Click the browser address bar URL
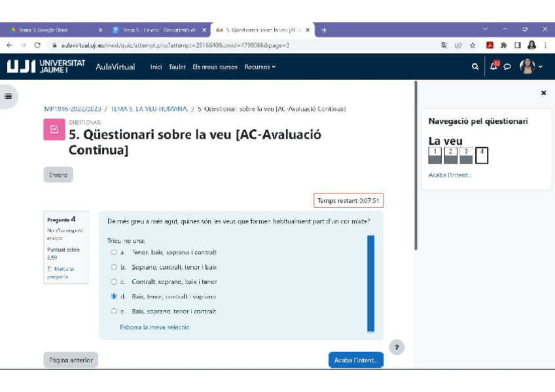The image size is (555, 392). tap(175, 45)
